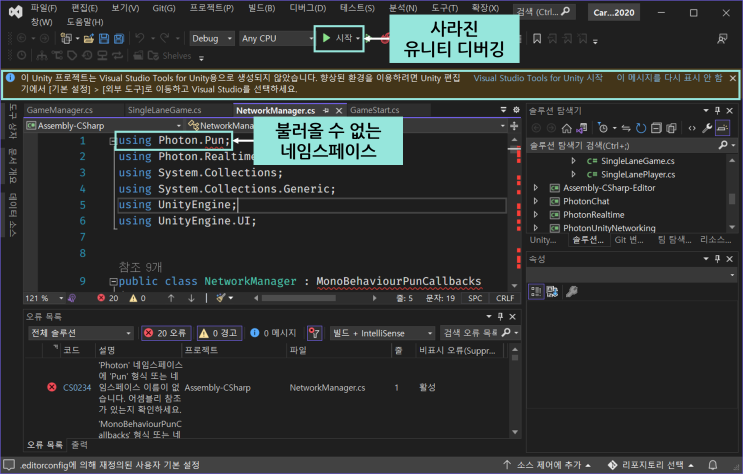Image resolution: width=743 pixels, height=474 pixels.
Task: Switch to the GameManager.cs tab
Action: [x=60, y=110]
